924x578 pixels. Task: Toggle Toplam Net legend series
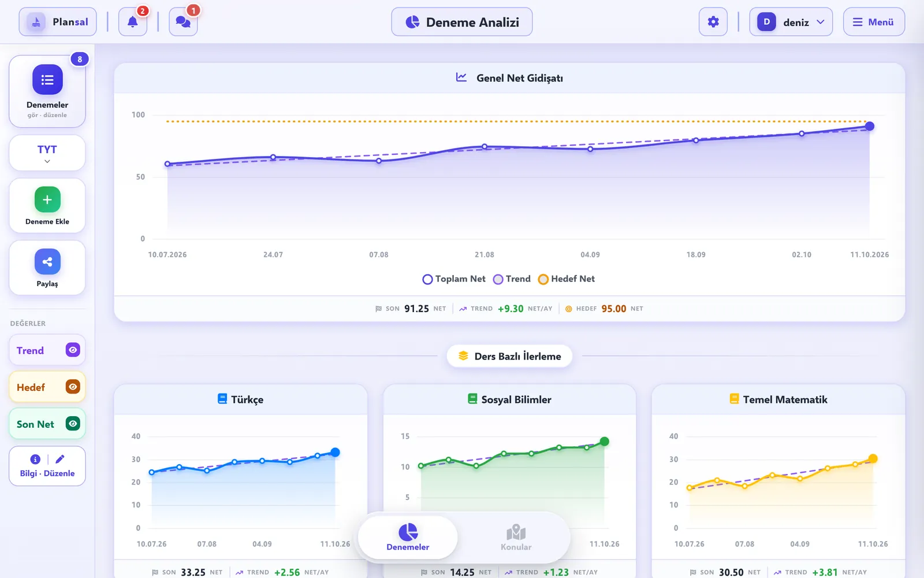point(454,279)
